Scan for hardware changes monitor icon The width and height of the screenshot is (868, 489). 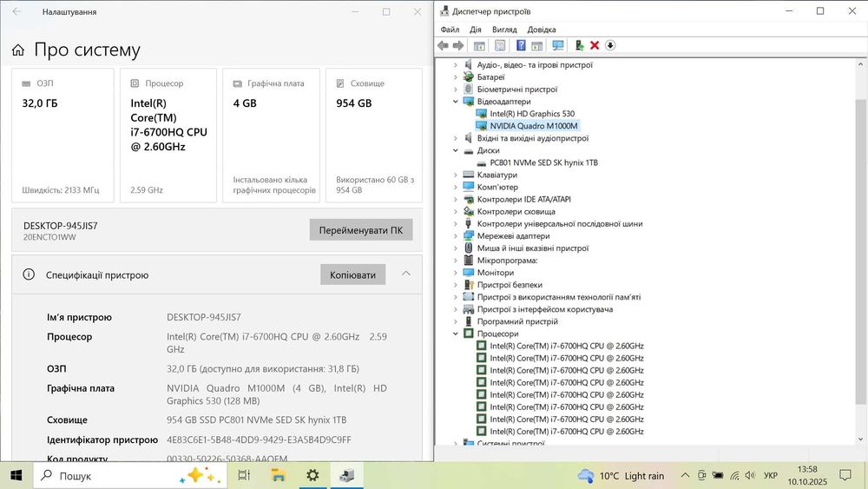pyautogui.click(x=558, y=45)
